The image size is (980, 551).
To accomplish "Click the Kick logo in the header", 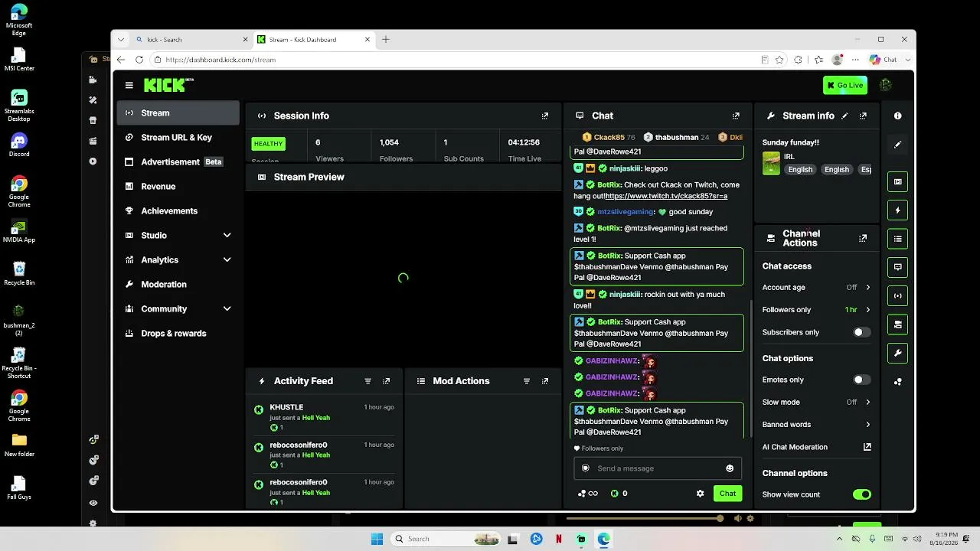I will (168, 85).
